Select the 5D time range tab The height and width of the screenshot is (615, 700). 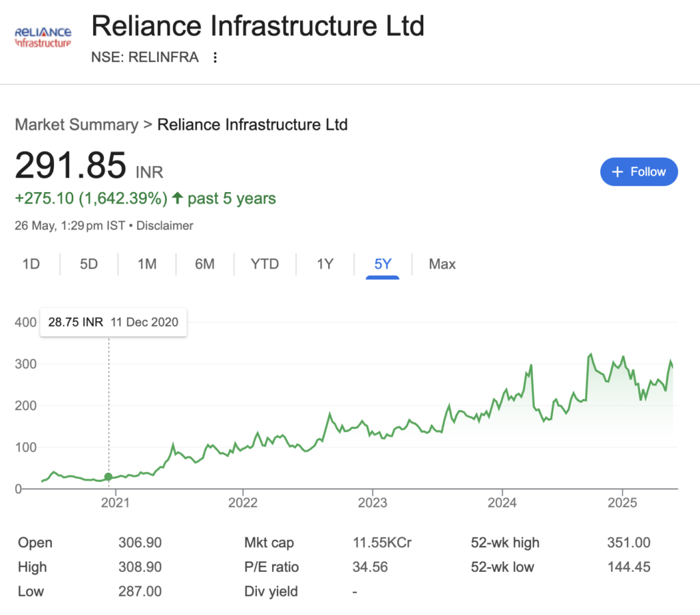point(89,264)
